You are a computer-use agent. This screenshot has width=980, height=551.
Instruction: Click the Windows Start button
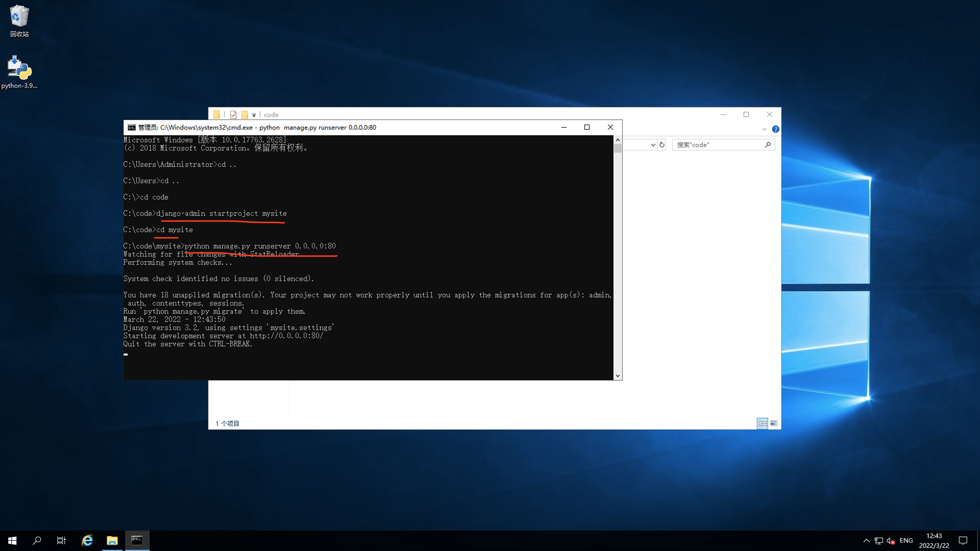pos(12,540)
